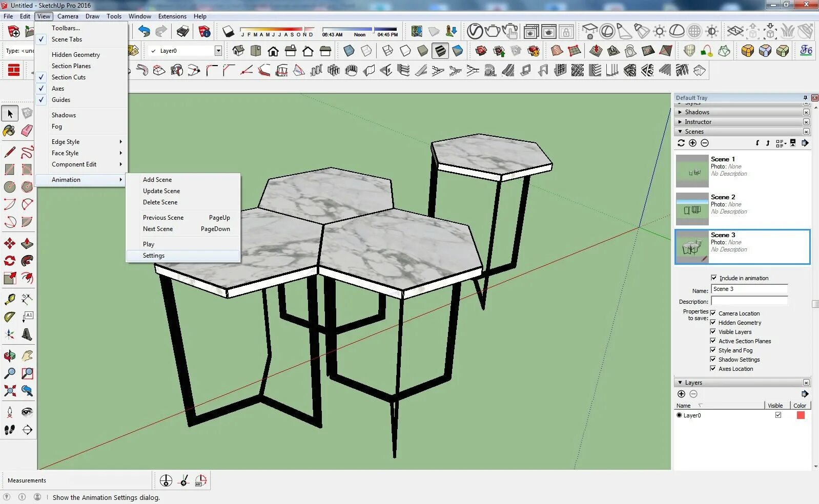Click the Print icon in toolbar
This screenshot has height=504, width=819.
[x=182, y=32]
